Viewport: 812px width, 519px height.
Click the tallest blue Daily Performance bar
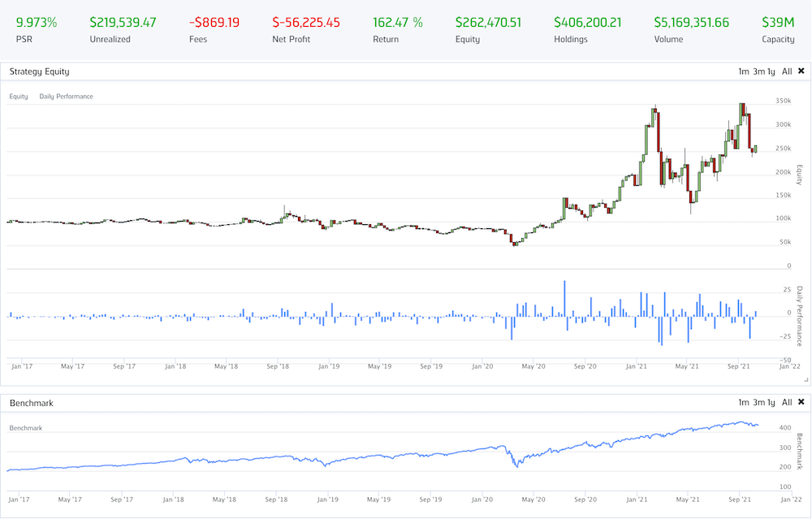click(x=564, y=297)
